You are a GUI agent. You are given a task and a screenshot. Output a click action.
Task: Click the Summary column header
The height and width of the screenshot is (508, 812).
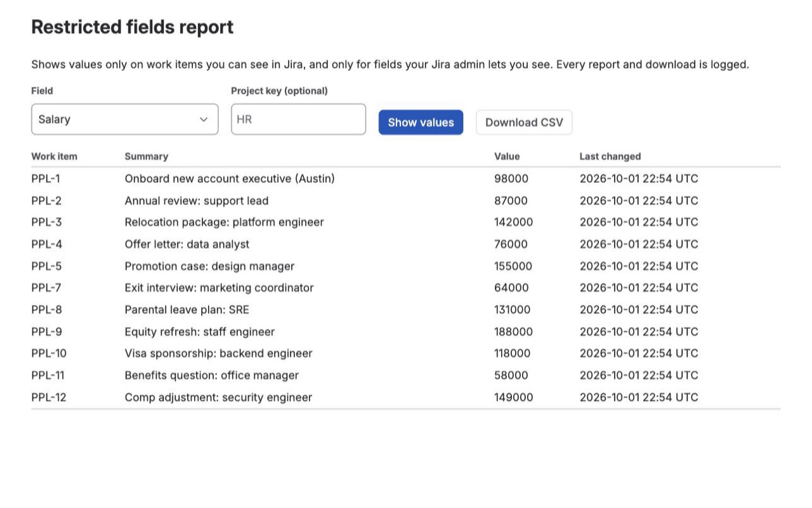[147, 156]
